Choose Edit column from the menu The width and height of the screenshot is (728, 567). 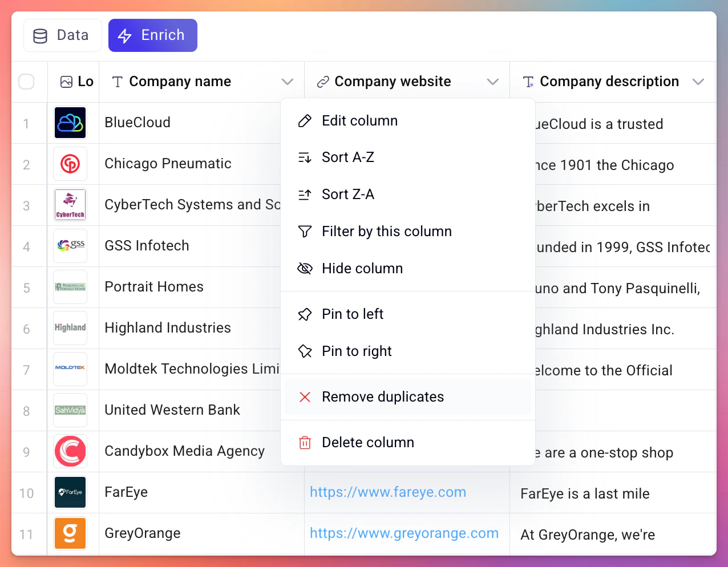click(408, 121)
